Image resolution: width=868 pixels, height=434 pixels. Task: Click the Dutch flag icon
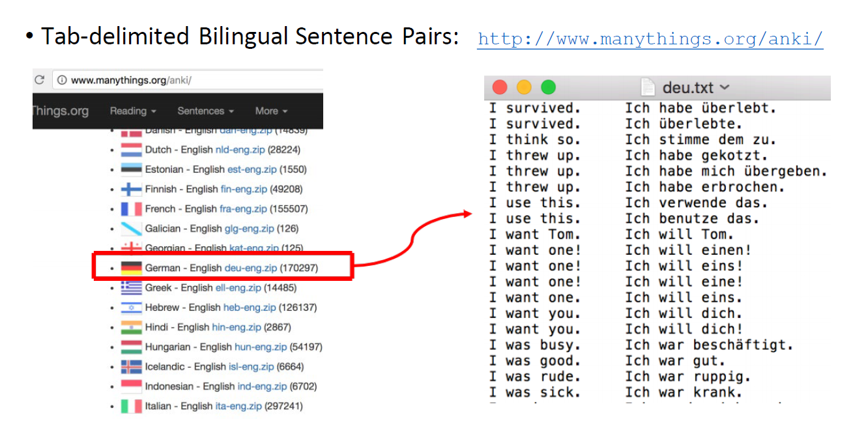pyautogui.click(x=131, y=150)
